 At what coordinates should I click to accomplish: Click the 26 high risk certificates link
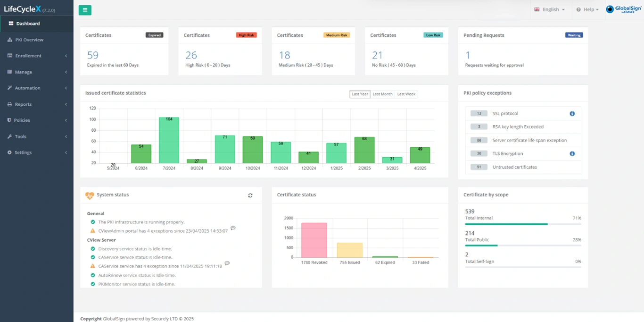pyautogui.click(x=191, y=55)
